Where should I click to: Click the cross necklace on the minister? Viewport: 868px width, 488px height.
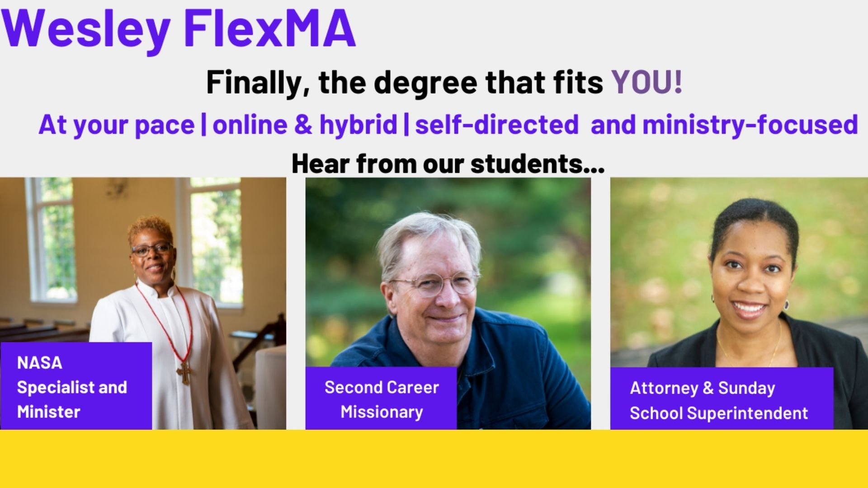tap(184, 373)
